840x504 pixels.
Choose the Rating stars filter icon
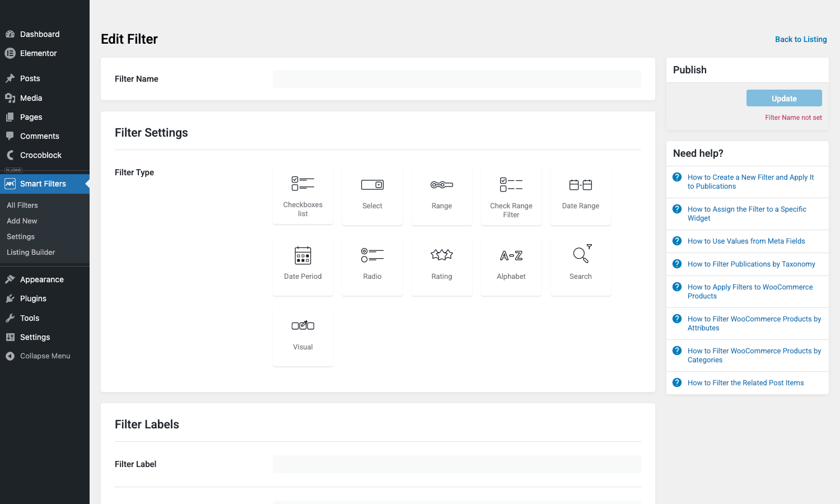[x=442, y=255]
